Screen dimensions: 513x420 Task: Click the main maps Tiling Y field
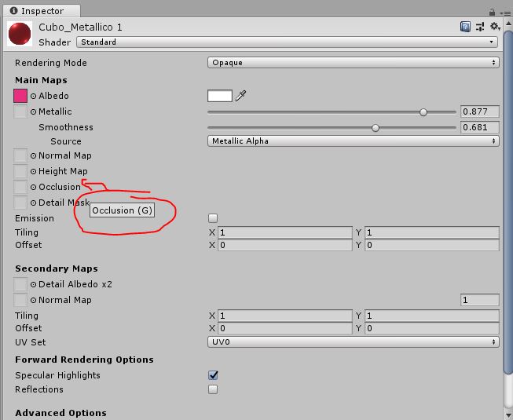click(432, 232)
